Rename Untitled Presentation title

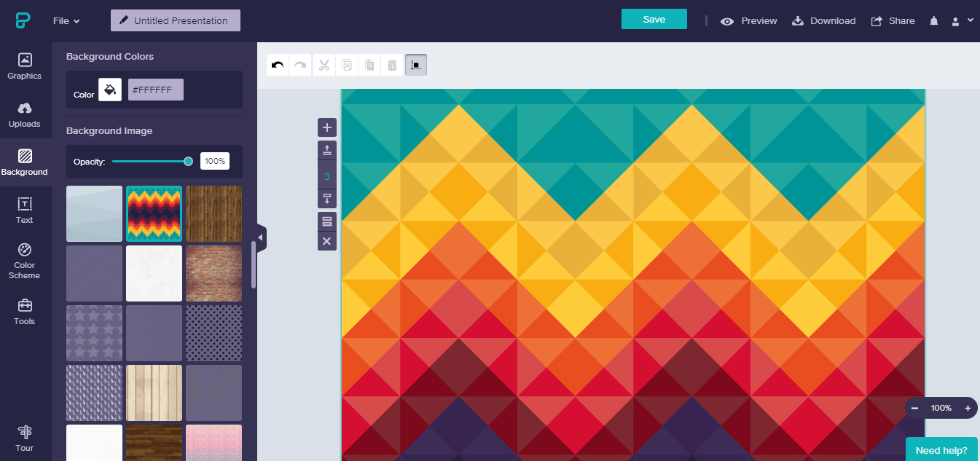[176, 20]
